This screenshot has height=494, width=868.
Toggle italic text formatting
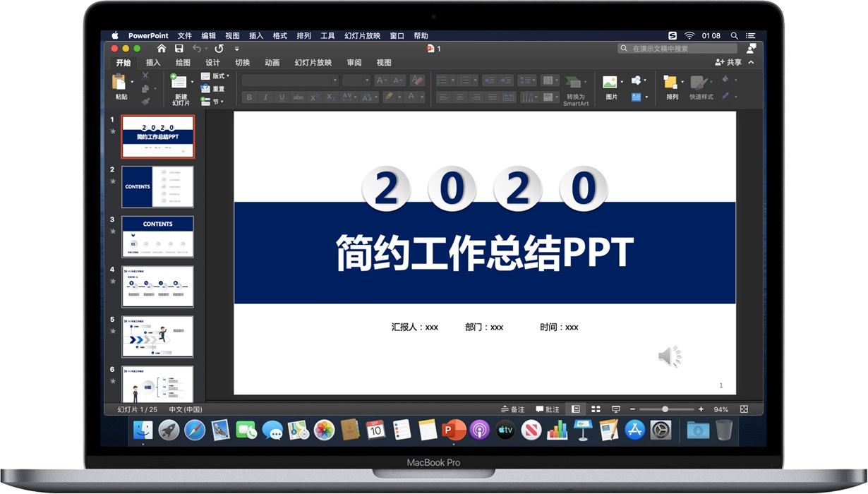click(265, 97)
